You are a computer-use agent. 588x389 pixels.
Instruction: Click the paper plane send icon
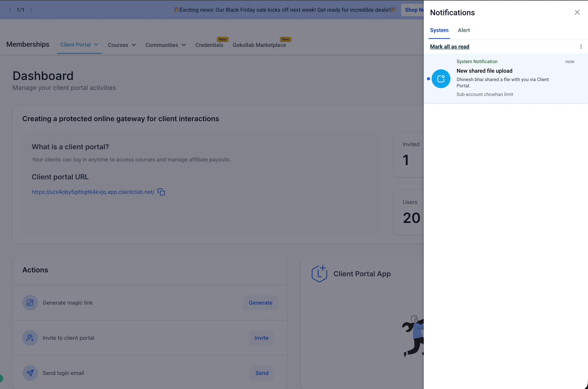(x=30, y=373)
